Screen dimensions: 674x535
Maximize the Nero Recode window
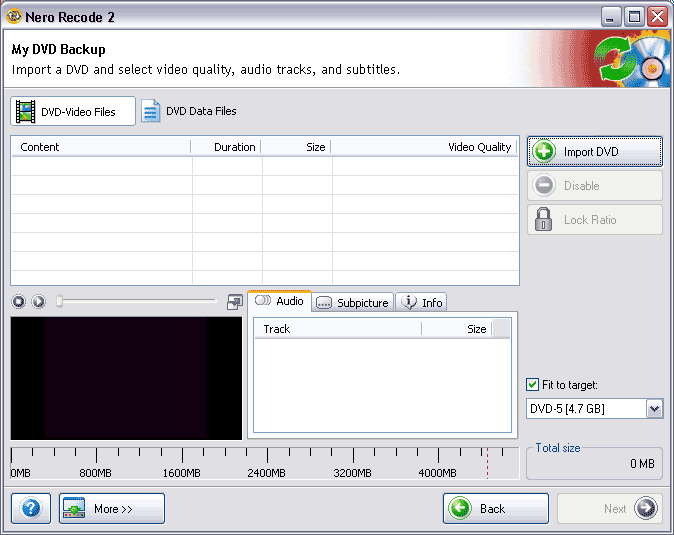point(634,17)
